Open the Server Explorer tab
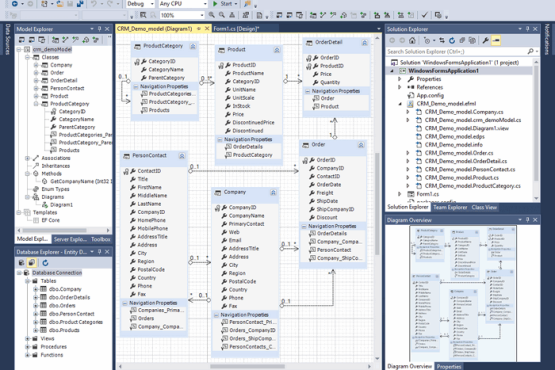This screenshot has width=555, height=370. [70, 239]
